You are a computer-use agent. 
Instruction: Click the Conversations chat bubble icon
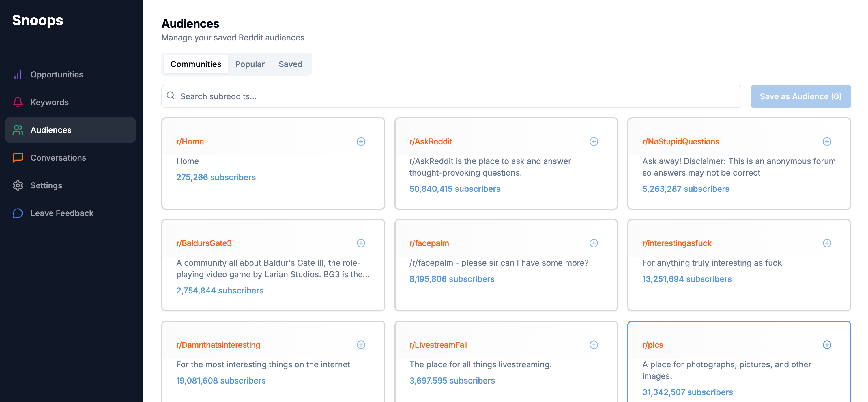[x=18, y=157]
